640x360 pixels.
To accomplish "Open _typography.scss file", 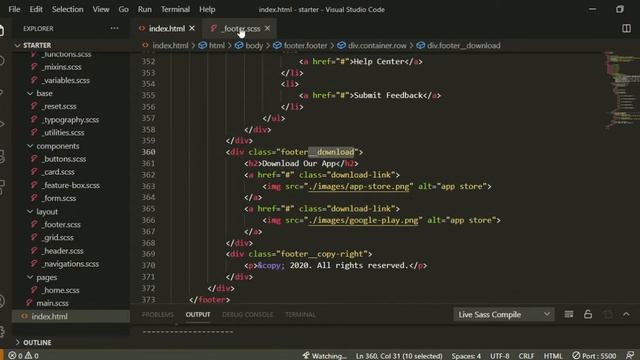I will [71, 120].
